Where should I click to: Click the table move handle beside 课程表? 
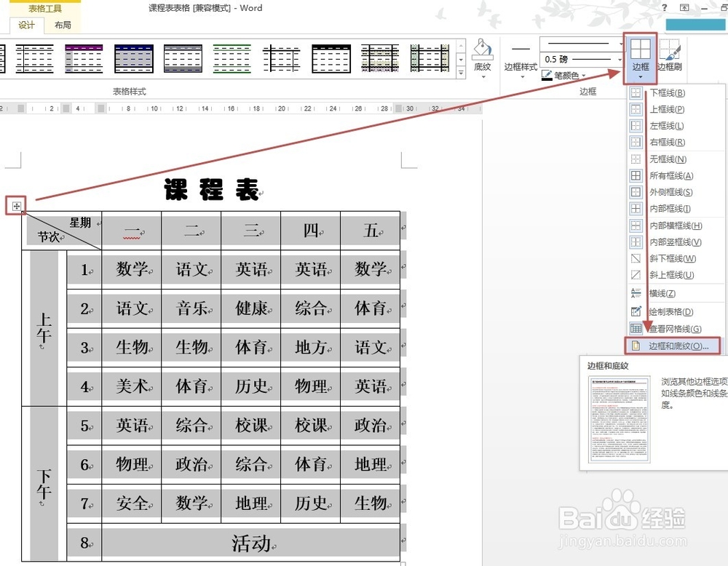[16, 206]
